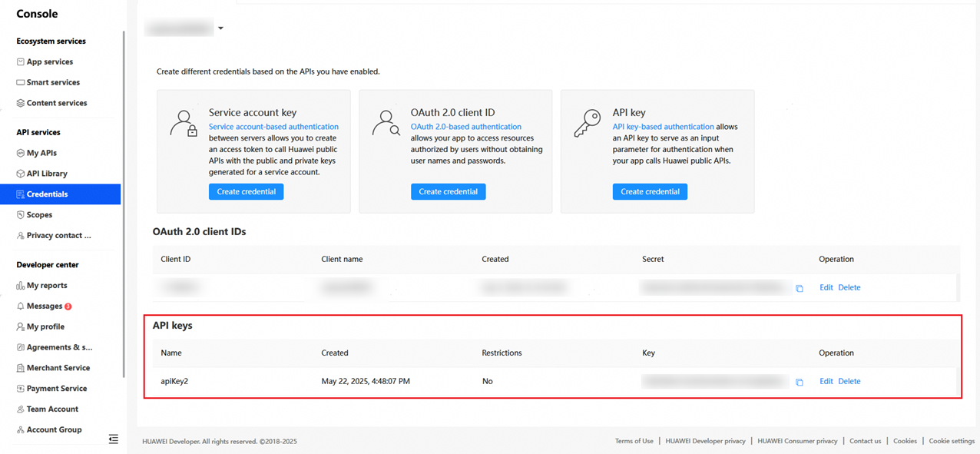The image size is (980, 454).
Task: Click the red message count badge
Action: tap(68, 307)
